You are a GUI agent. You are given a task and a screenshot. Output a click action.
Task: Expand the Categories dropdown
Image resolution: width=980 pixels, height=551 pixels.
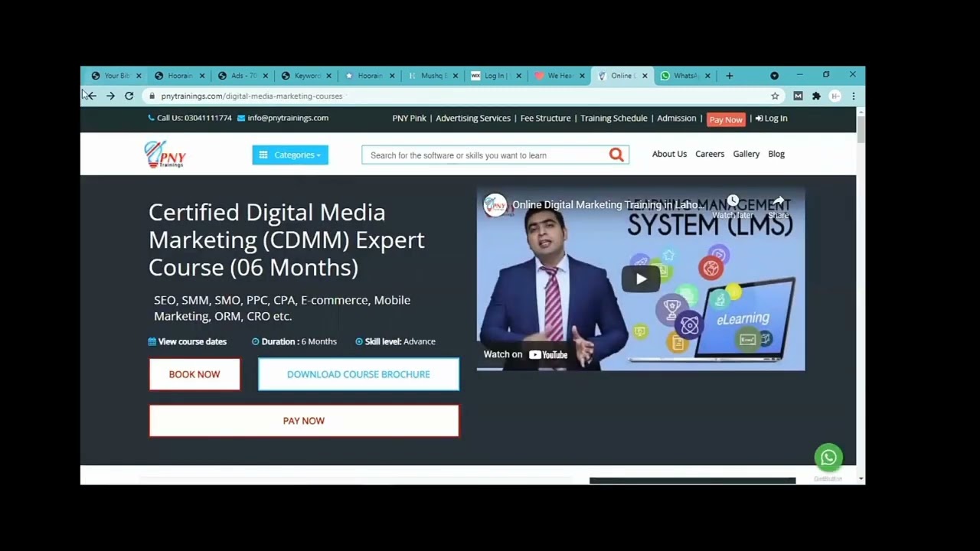point(290,155)
